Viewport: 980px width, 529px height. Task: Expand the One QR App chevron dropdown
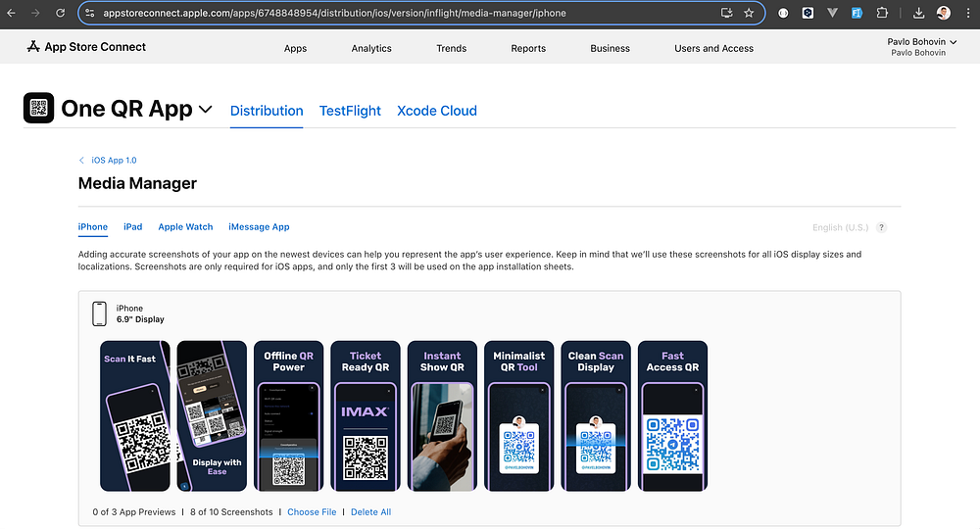point(205,110)
